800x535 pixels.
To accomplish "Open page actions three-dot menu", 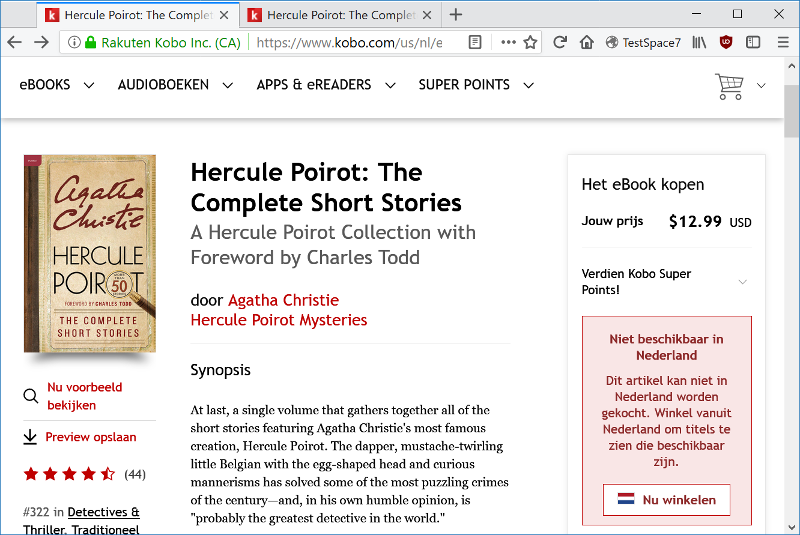I will [508, 42].
